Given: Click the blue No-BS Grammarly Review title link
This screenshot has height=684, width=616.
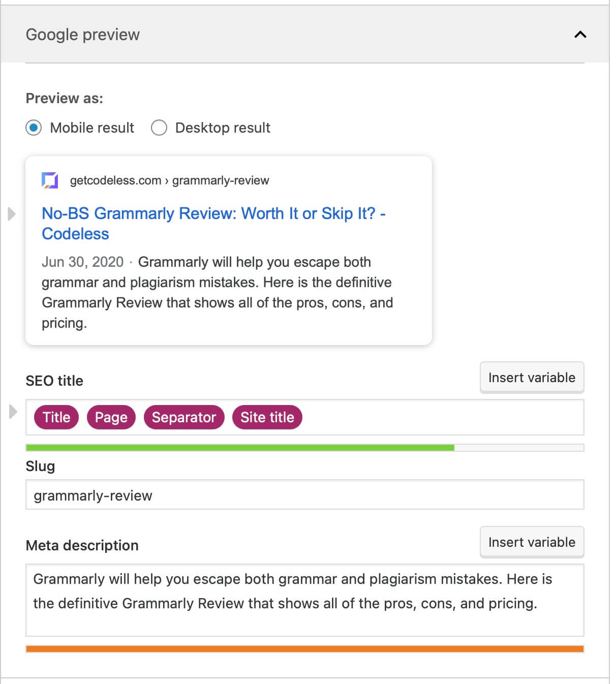Looking at the screenshot, I should (x=213, y=213).
